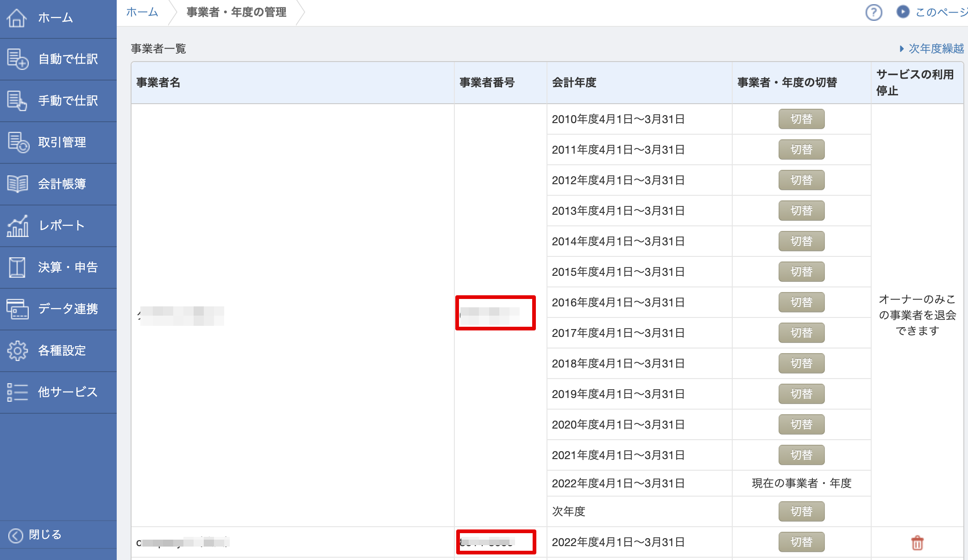Select 決算・申告 menu item
968x560 pixels.
click(68, 268)
